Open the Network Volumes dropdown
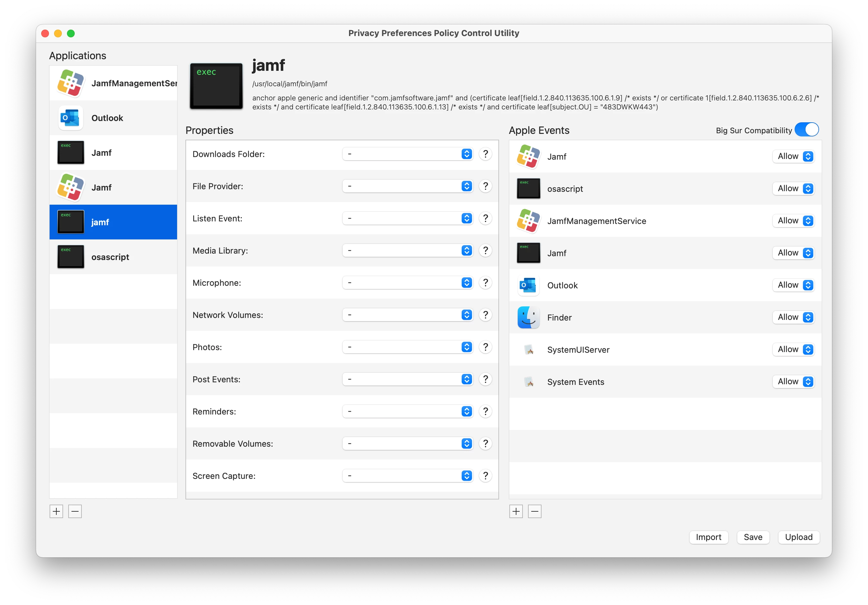Screen dimensions: 868x605 coord(408,314)
